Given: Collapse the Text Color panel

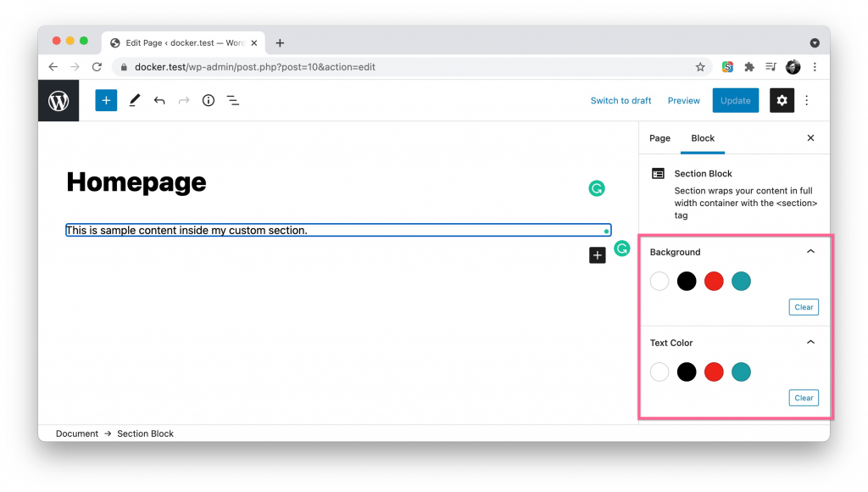Looking at the screenshot, I should click(x=810, y=342).
